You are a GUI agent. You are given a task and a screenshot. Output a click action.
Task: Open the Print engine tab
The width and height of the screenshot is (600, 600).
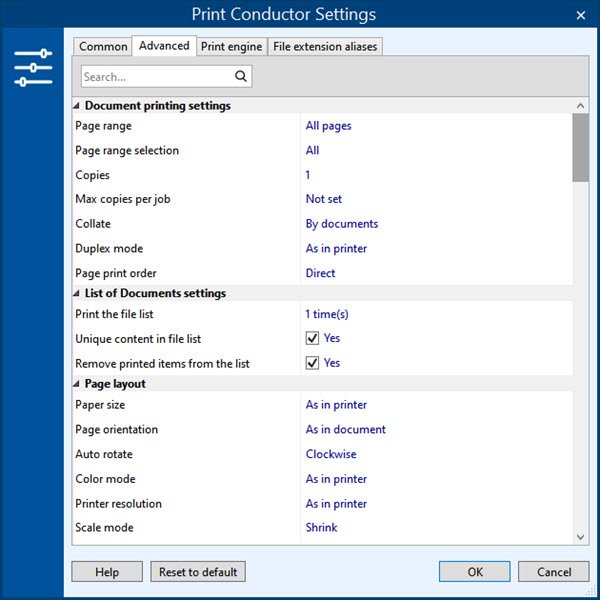[x=232, y=47]
